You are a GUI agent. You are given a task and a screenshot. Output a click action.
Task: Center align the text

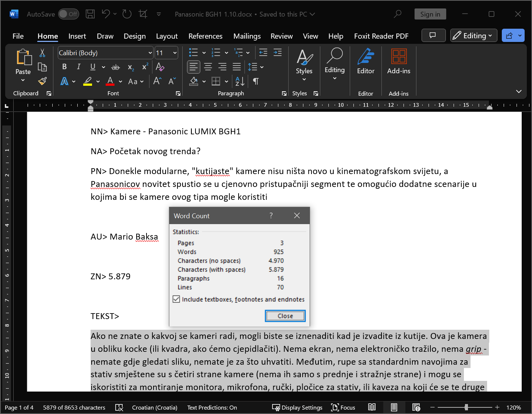[x=208, y=67]
